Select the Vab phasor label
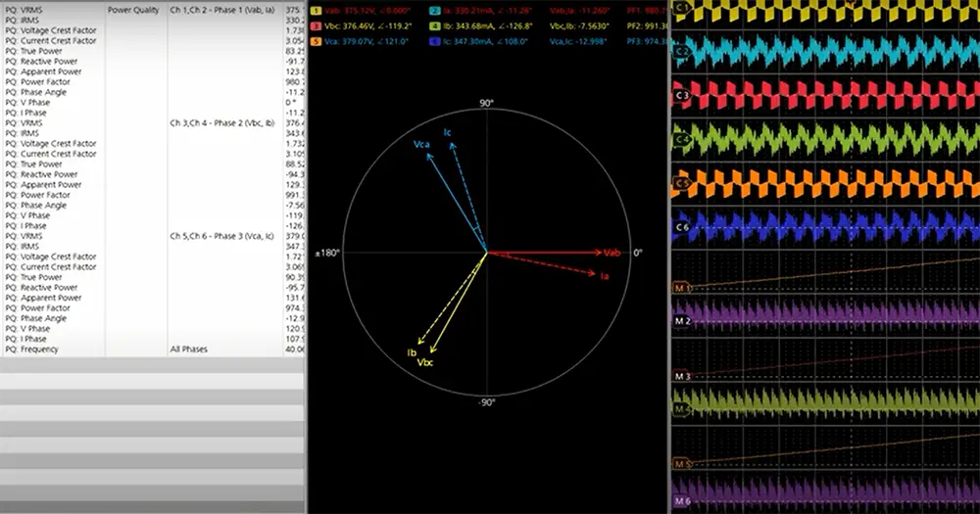 pos(612,253)
